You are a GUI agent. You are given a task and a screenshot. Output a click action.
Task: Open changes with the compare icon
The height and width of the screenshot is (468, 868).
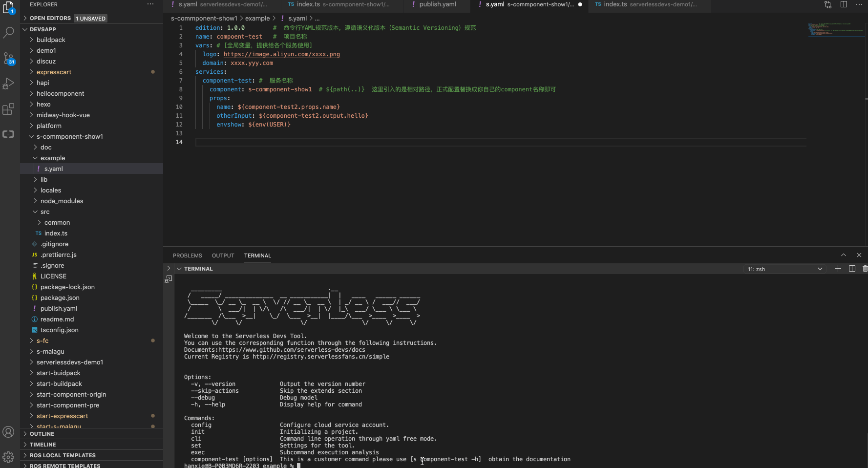coord(828,4)
